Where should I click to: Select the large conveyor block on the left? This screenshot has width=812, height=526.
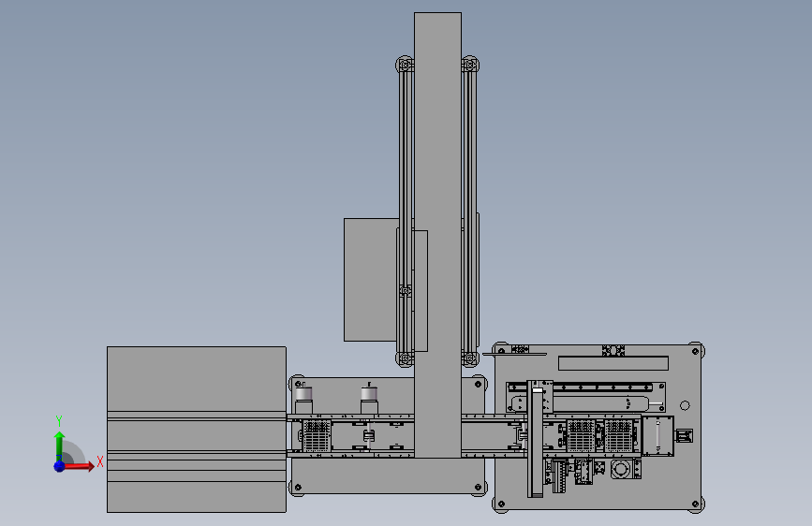[x=197, y=430]
